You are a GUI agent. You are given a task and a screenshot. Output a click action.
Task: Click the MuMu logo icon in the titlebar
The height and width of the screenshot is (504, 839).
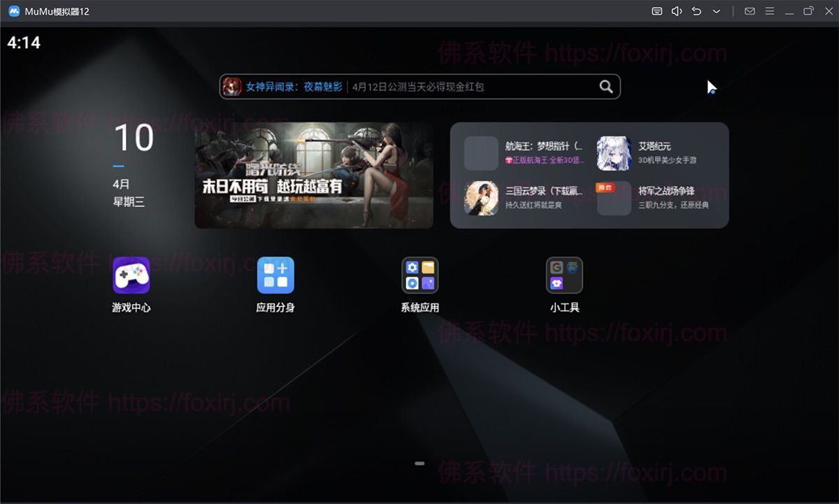[x=13, y=11]
